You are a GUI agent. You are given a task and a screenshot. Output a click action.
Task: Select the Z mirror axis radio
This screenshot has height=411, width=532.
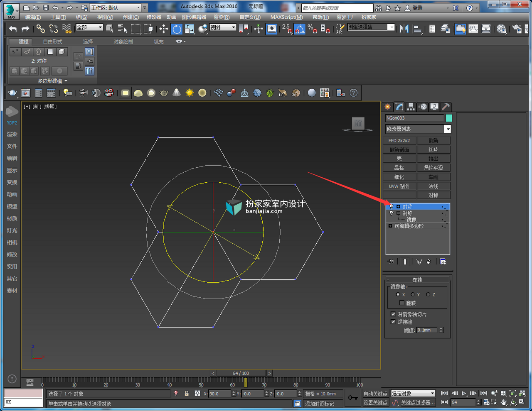[428, 294]
